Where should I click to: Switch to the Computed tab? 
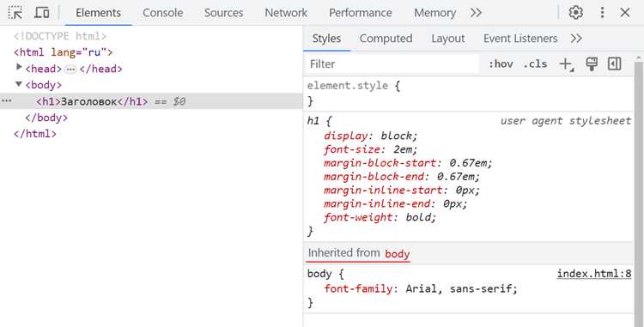(x=386, y=39)
